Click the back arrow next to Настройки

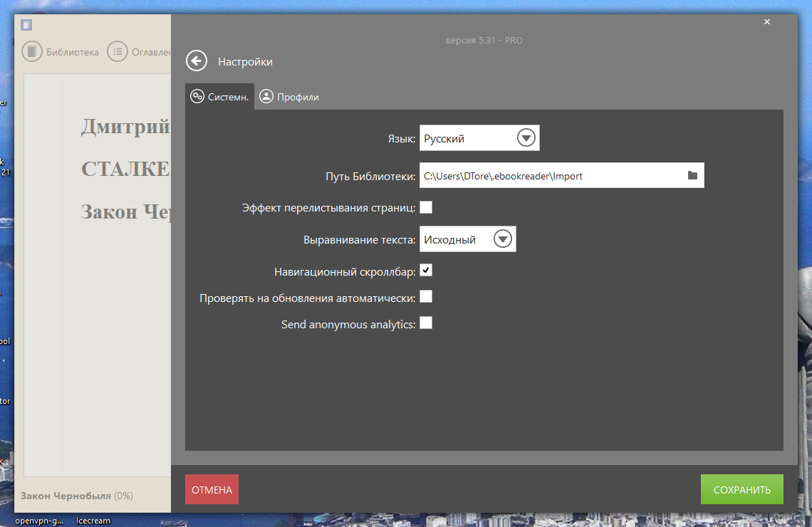(197, 61)
